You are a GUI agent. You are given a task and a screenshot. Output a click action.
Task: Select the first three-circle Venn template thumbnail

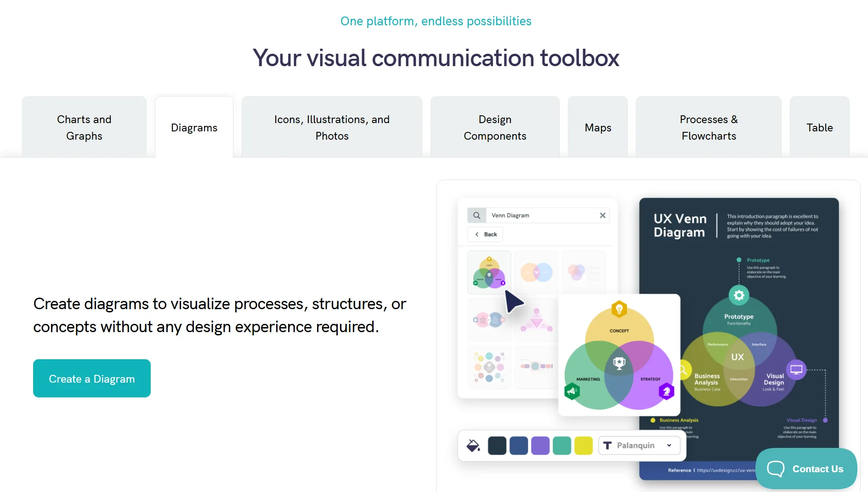[x=489, y=272]
